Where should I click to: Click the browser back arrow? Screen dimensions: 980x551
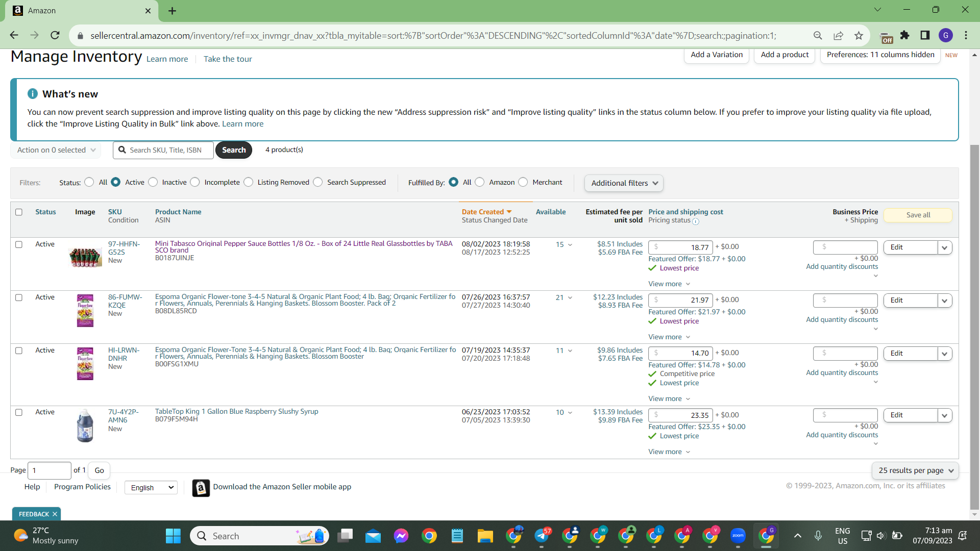[x=14, y=35]
